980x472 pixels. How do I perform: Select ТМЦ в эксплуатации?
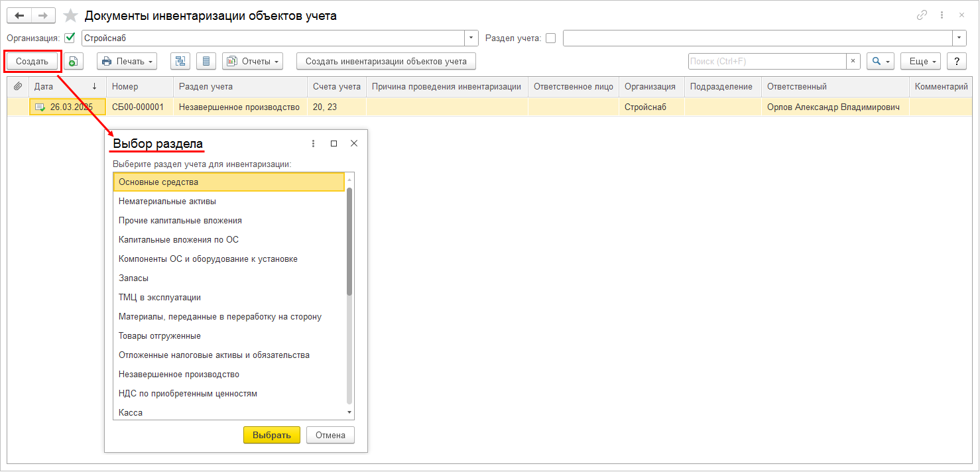[229, 297]
